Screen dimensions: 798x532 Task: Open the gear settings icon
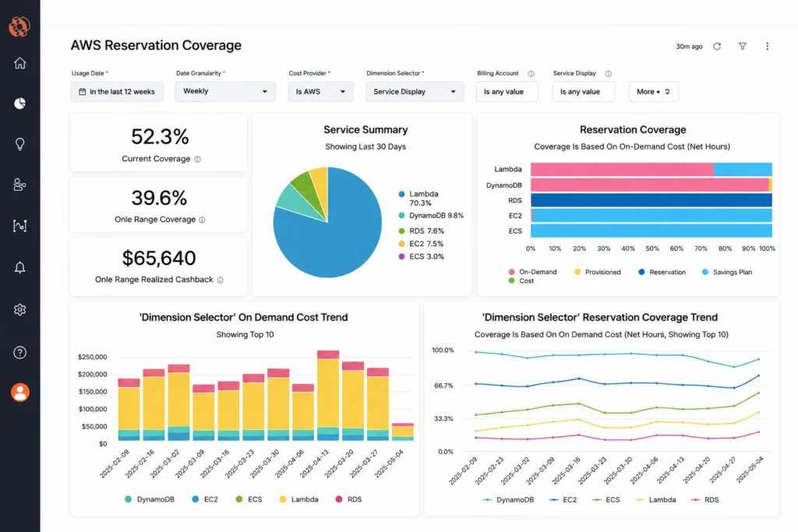tap(19, 309)
